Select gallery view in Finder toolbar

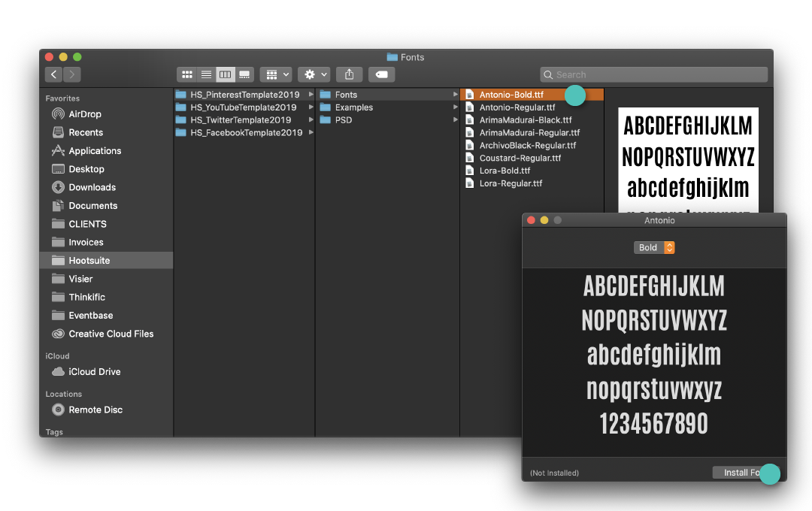[244, 74]
